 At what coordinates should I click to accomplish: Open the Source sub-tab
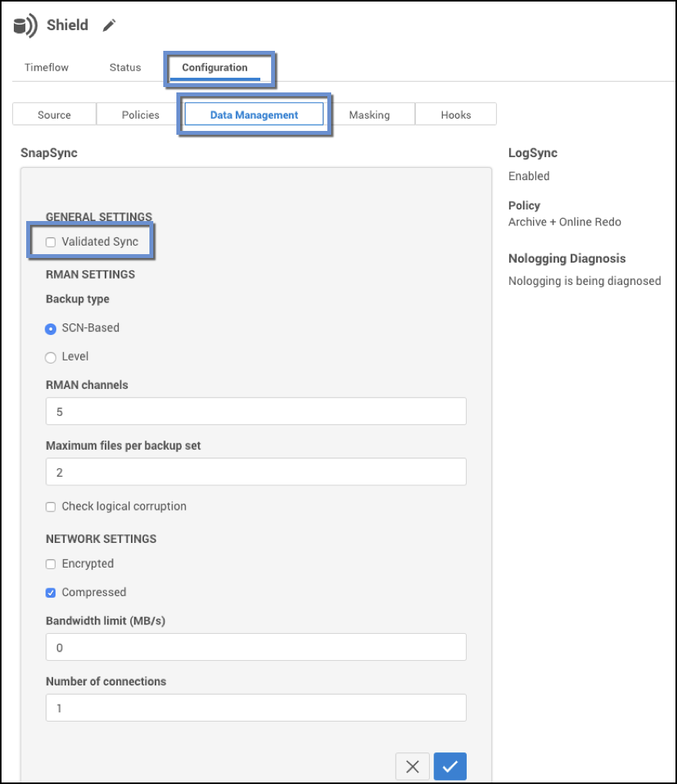pos(54,115)
